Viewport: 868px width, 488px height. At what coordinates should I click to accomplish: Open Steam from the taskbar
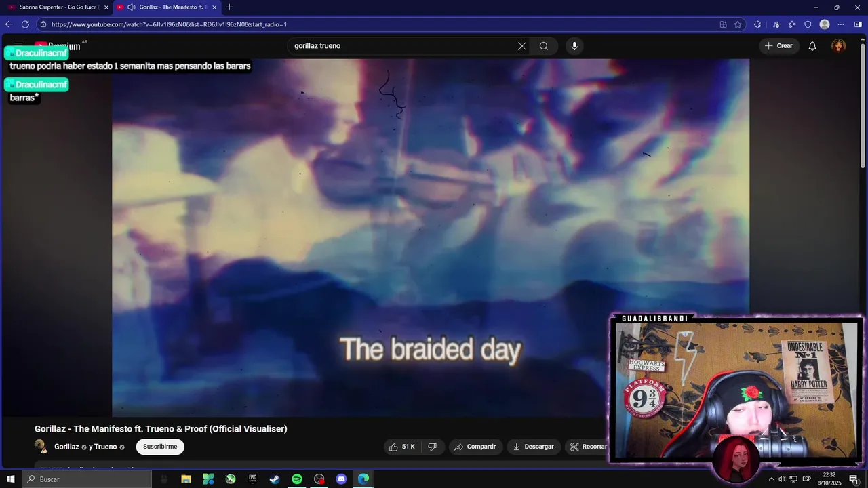(275, 479)
